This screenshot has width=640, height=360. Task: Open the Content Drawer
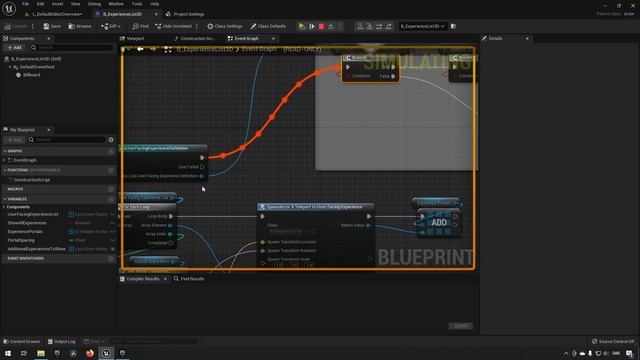(x=22, y=341)
